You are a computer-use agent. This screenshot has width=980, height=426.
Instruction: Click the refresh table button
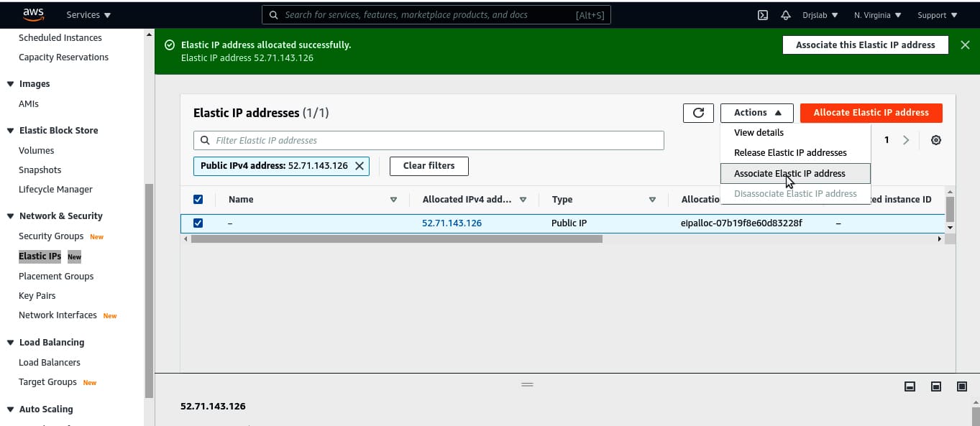click(x=697, y=113)
